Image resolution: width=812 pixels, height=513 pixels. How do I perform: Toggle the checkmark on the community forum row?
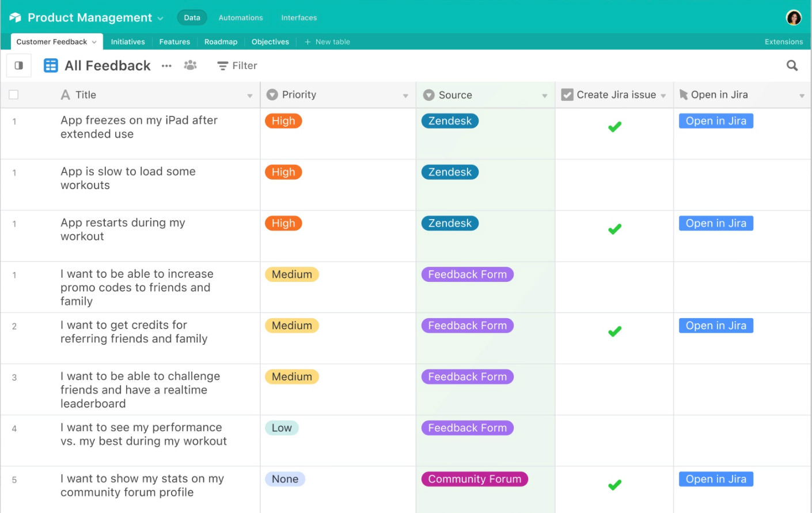[614, 484]
